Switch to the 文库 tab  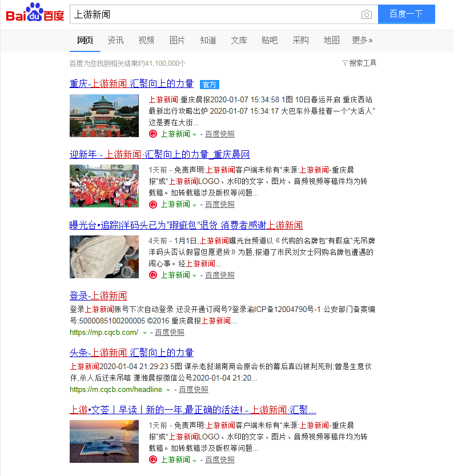tap(239, 40)
